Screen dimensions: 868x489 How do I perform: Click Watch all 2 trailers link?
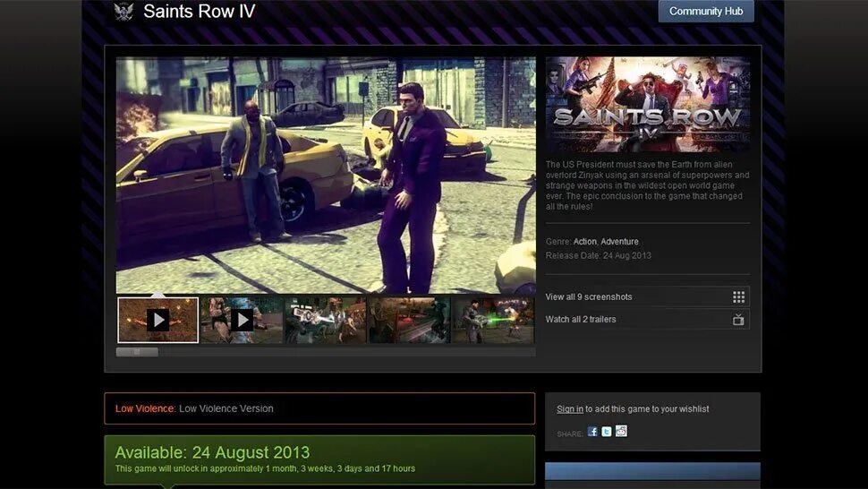click(x=580, y=320)
